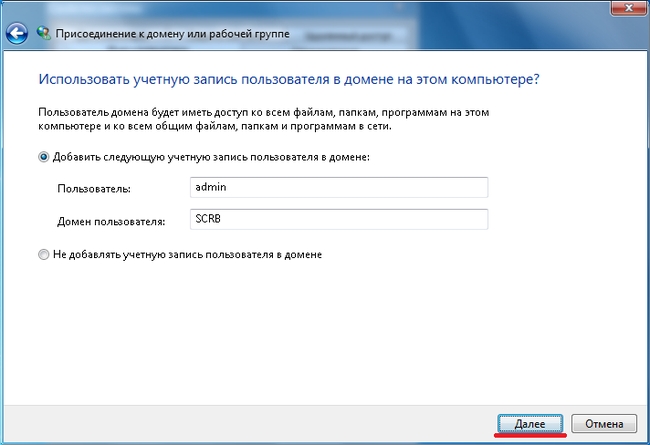Click the heading 'Использовать учетную запись пользователя'
The image size is (650, 445).
[289, 79]
